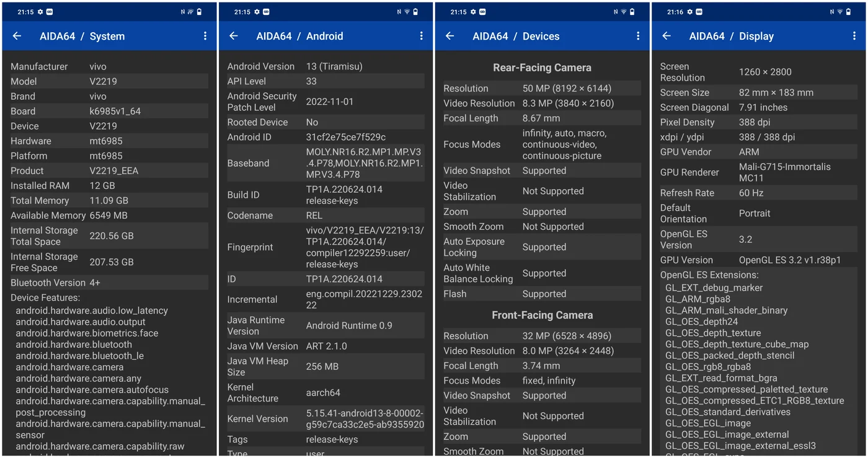The width and height of the screenshot is (868, 458).
Task: Click the Baseband row label
Action: point(248,163)
